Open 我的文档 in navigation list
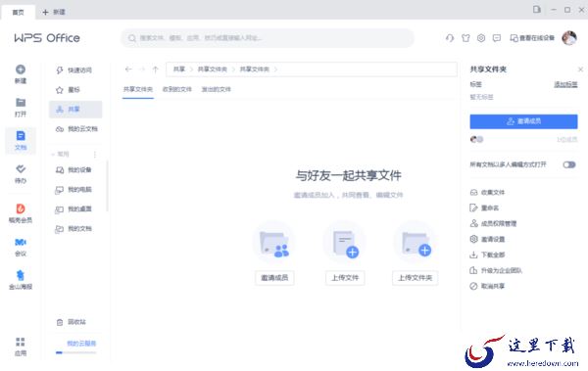588x371 pixels. click(75, 229)
